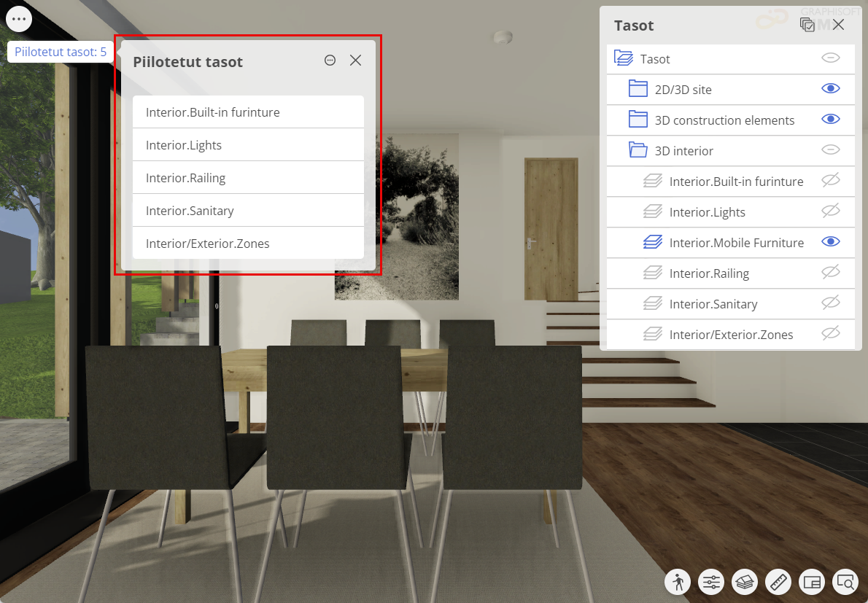868x603 pixels.
Task: Hide the Interior.Mobile Furniture layer
Action: coord(830,242)
